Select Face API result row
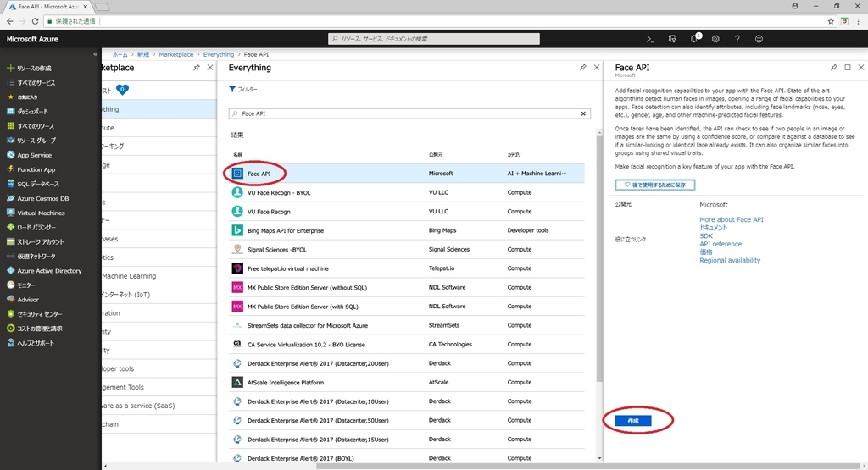This screenshot has height=470, width=868. 407,173
